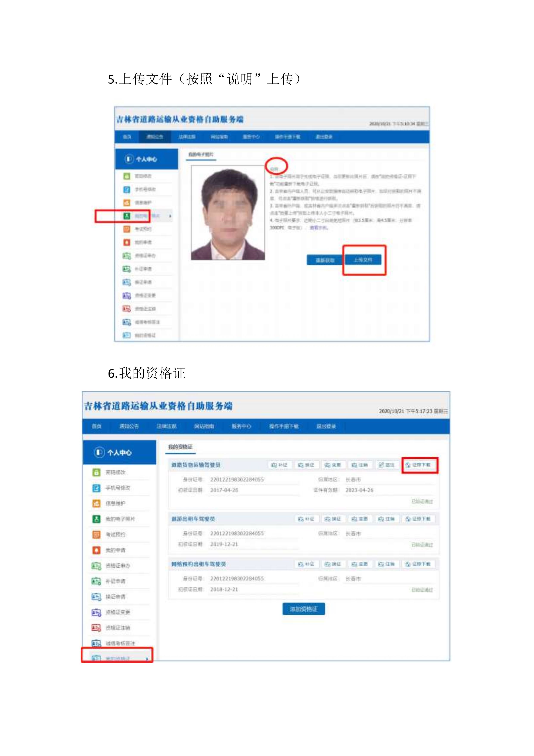
Task: Select 通知公告 menu on the photo upload page
Action: [x=154, y=137]
